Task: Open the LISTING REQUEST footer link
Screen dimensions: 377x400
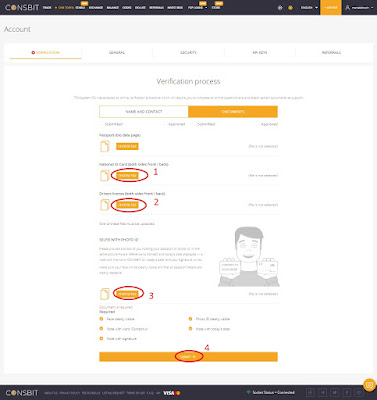Action: click(x=113, y=393)
